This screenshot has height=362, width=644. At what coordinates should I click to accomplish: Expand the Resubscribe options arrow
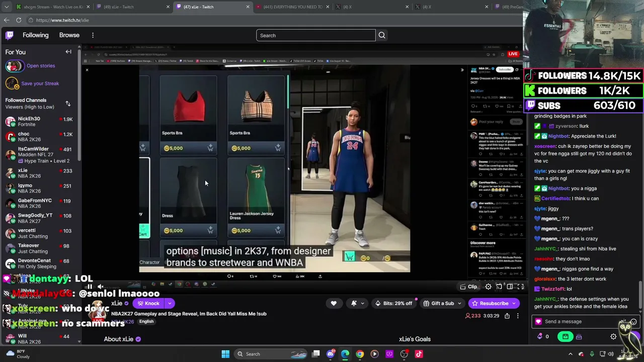(x=514, y=303)
